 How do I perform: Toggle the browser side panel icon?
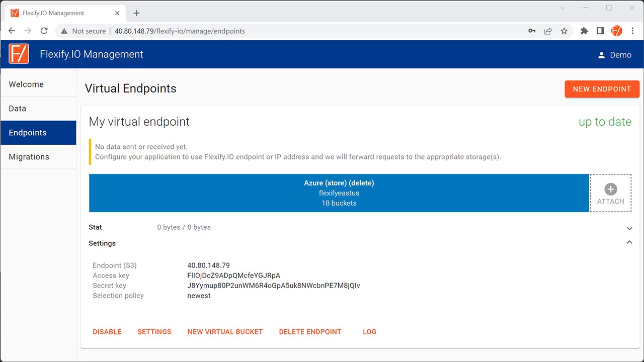pyautogui.click(x=600, y=31)
